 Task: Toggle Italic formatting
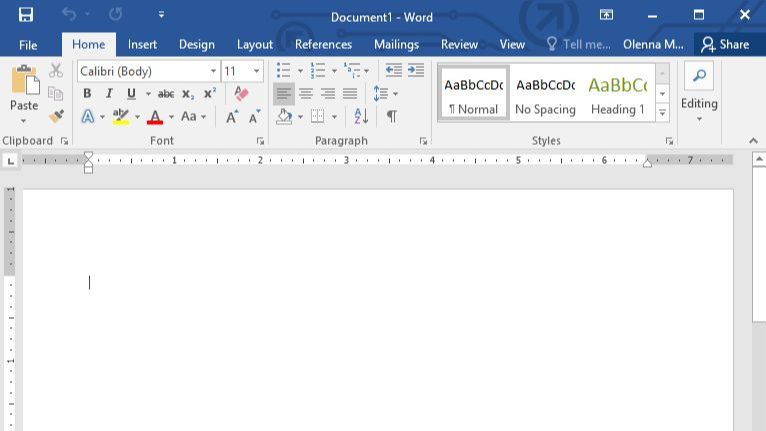pos(109,94)
